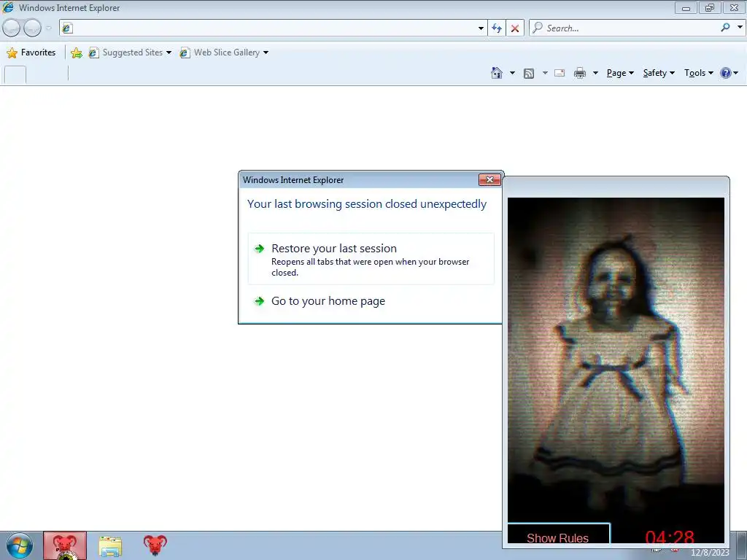Open the recent pages arrow beside Forward
This screenshot has height=560, width=747.
coord(48,28)
